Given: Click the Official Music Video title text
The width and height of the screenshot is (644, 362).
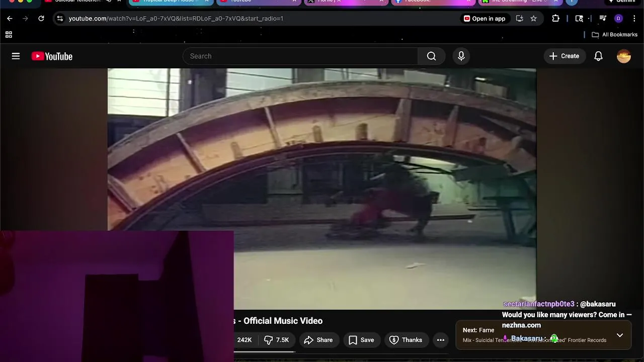Looking at the screenshot, I should point(283,321).
